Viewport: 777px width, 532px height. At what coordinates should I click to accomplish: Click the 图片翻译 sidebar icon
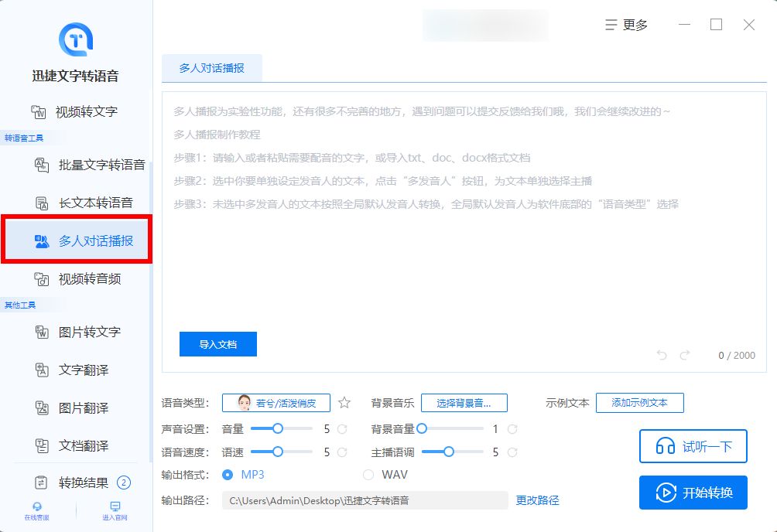[42, 408]
